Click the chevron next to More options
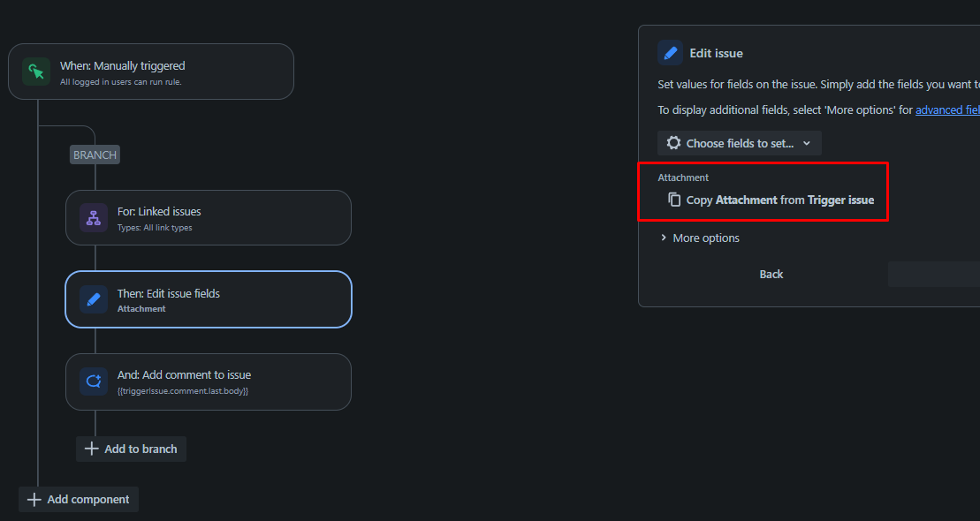Screen dimensions: 980x521 pos(664,238)
